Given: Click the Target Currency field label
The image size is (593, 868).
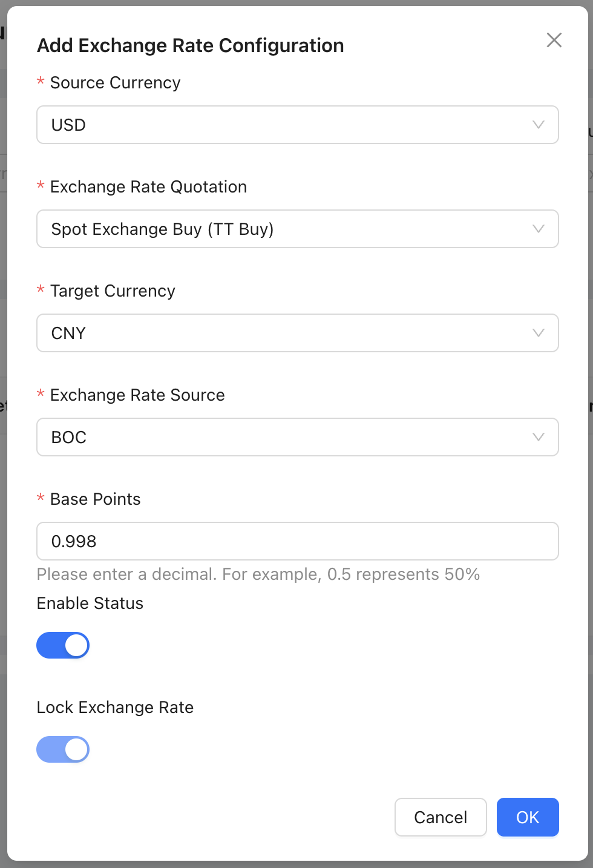Looking at the screenshot, I should pos(113,291).
